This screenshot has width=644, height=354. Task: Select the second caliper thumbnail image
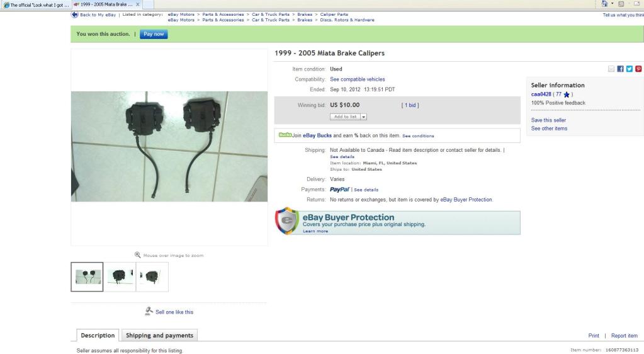[120, 277]
